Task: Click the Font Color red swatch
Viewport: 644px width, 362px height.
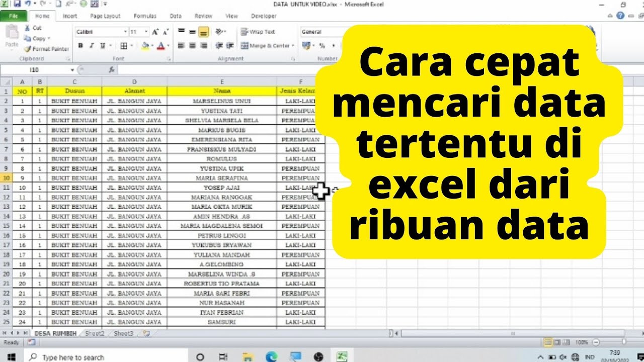Action: pyautogui.click(x=162, y=48)
